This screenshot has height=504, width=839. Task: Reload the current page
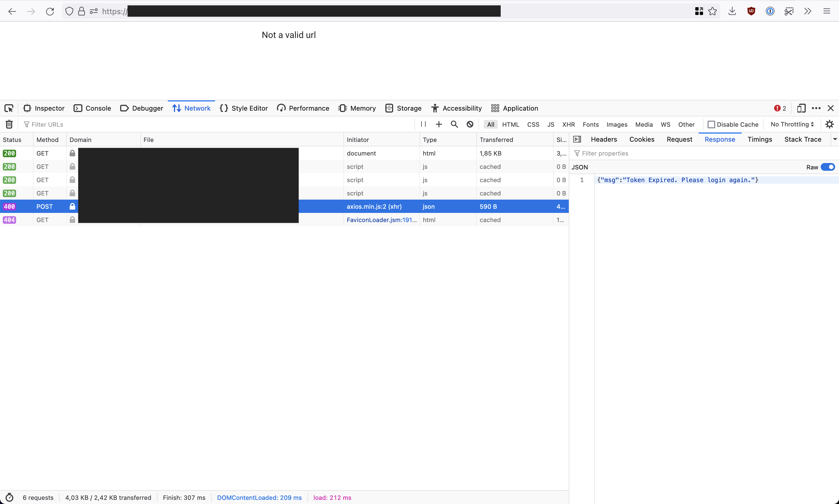pos(50,11)
